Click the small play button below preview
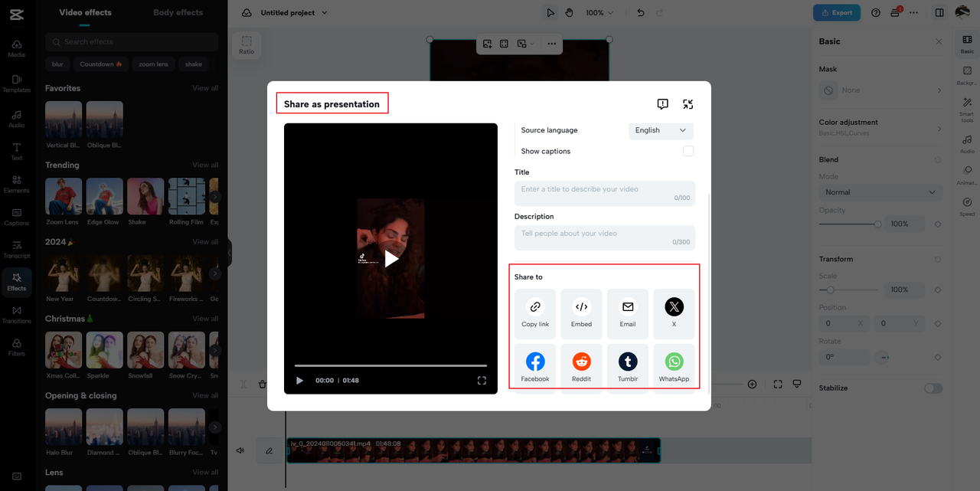The image size is (980, 491). [299, 380]
